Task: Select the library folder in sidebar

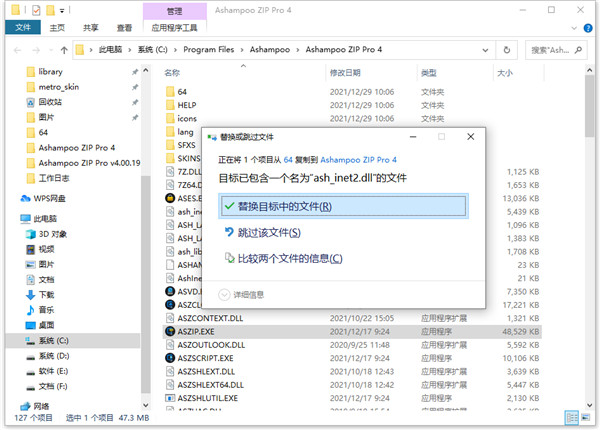Action: click(50, 72)
